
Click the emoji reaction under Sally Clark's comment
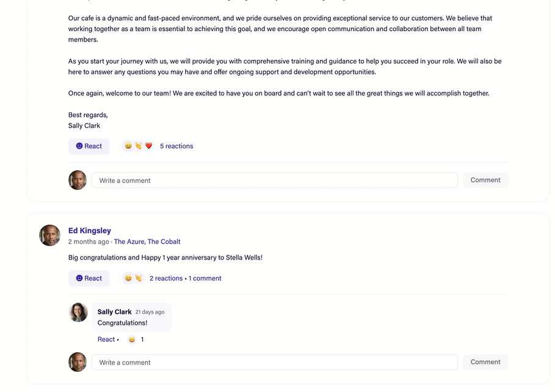pyautogui.click(x=132, y=340)
